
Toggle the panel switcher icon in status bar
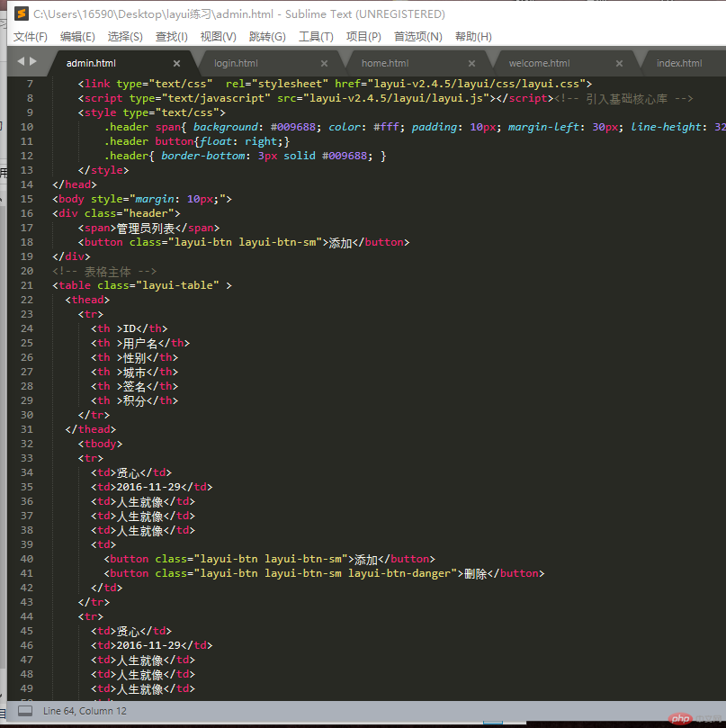[x=25, y=711]
